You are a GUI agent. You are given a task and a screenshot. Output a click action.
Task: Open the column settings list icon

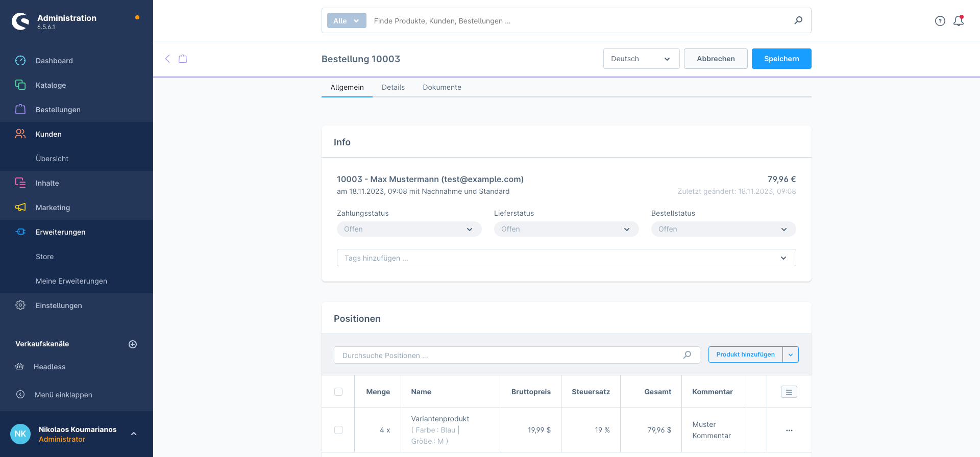coord(789,392)
